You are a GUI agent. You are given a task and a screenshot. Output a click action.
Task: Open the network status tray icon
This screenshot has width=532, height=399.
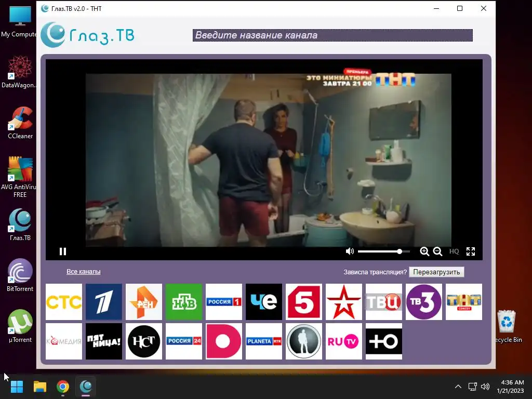pyautogui.click(x=472, y=387)
